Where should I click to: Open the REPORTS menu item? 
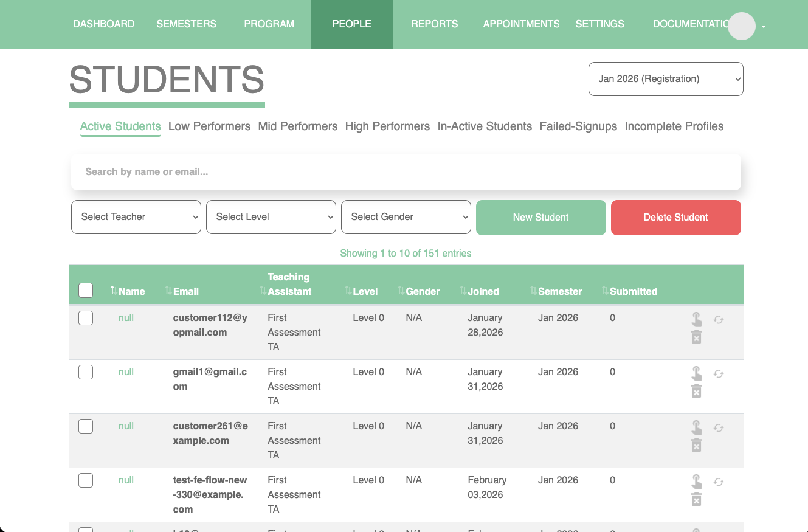[434, 24]
